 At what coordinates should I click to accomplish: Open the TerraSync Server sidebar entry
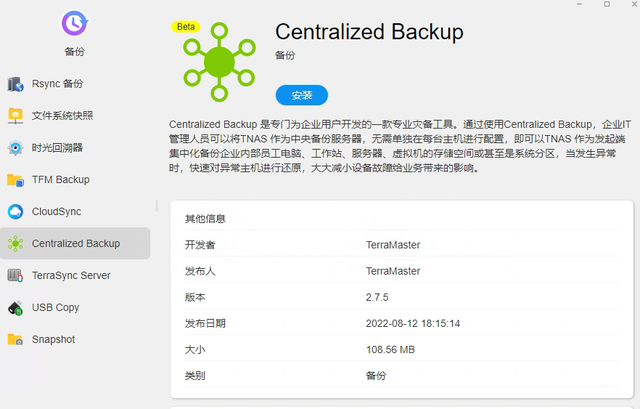click(x=75, y=276)
